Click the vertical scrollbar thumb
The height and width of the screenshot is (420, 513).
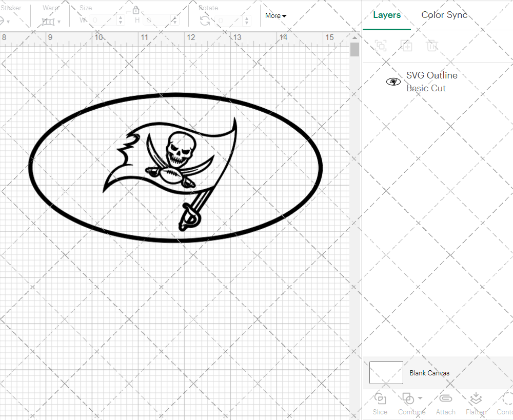[x=354, y=50]
